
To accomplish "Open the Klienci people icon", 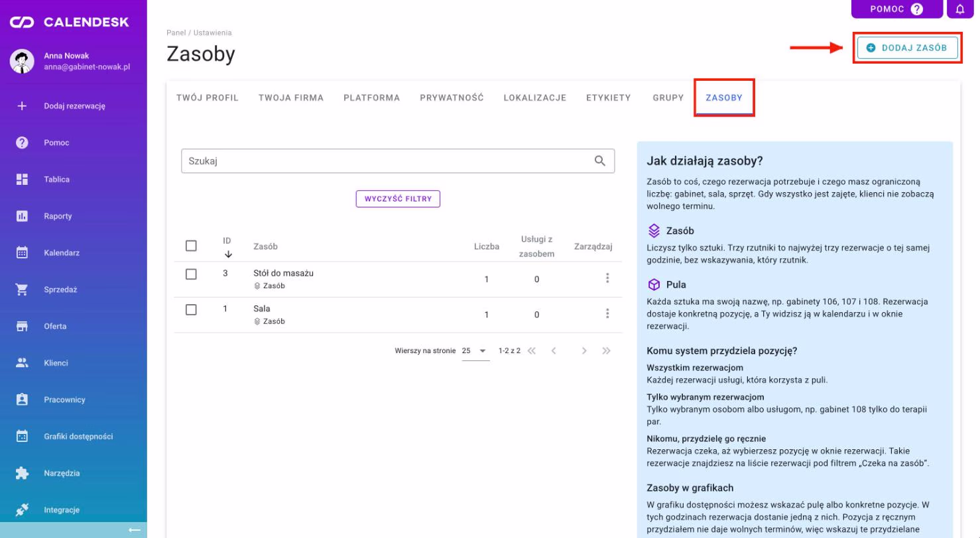I will 22,363.
